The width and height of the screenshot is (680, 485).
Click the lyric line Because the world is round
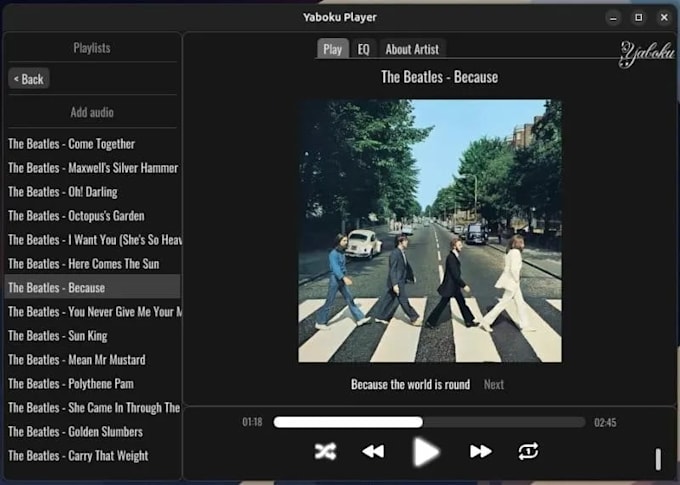(x=410, y=384)
